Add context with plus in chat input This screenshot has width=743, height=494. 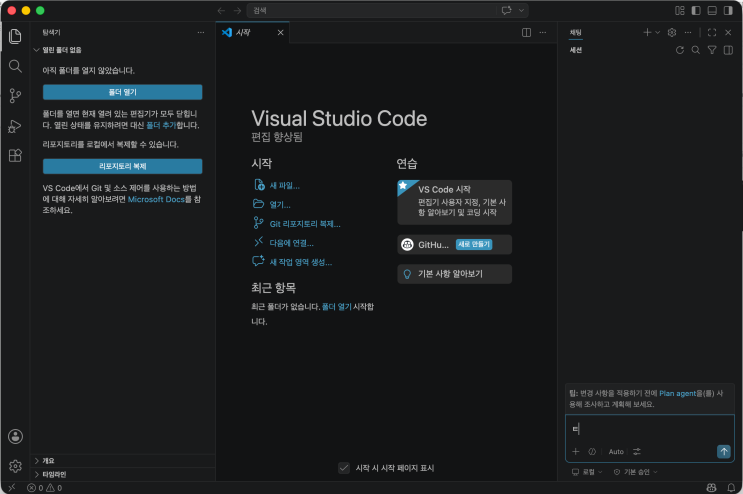coord(576,451)
